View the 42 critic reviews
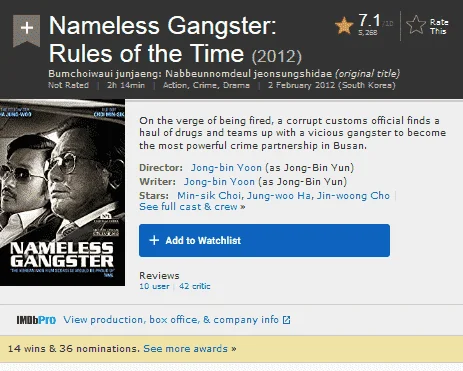 pos(195,286)
